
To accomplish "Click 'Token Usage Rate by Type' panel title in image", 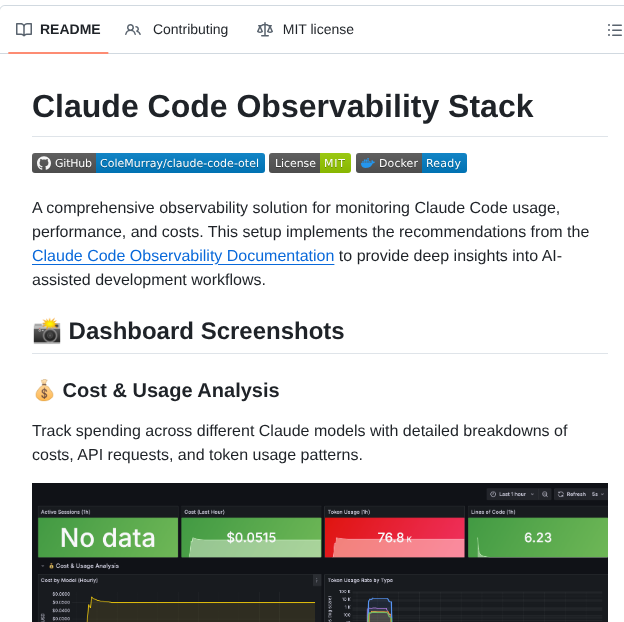I will point(360,580).
